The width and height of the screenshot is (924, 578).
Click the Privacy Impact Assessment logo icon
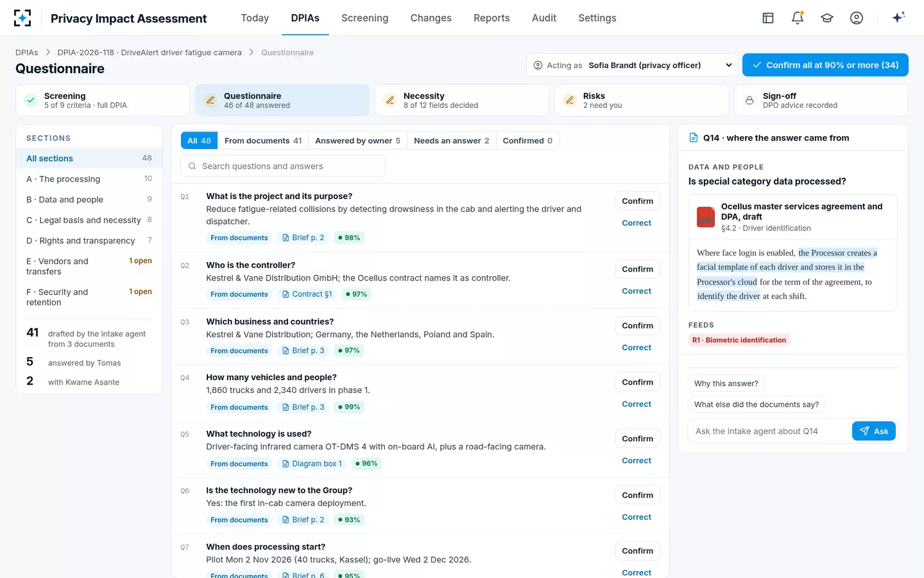click(22, 18)
